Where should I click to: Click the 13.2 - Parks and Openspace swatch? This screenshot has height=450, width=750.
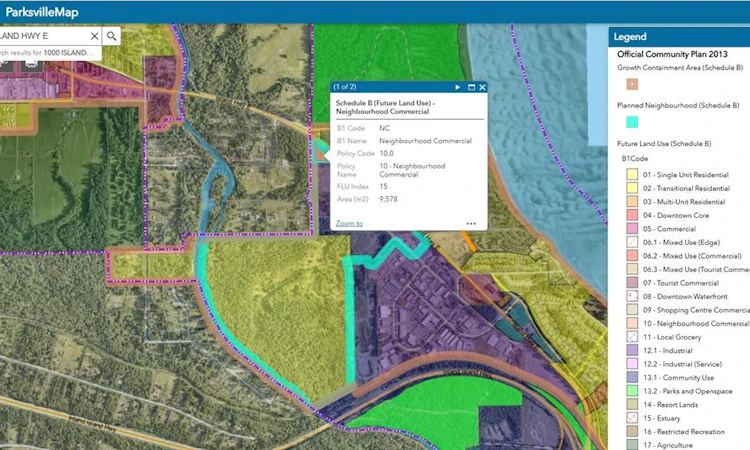point(632,391)
